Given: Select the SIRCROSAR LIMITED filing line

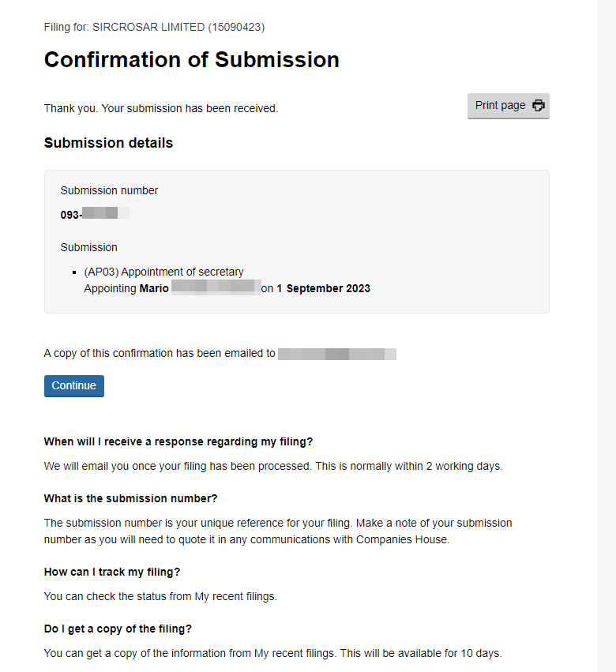Looking at the screenshot, I should coord(154,28).
